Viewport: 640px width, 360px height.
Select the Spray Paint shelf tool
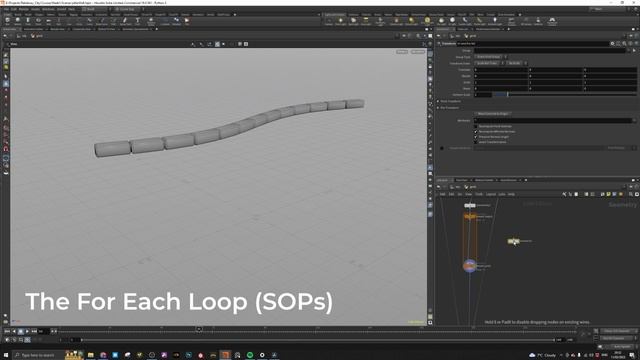(x=125, y=21)
